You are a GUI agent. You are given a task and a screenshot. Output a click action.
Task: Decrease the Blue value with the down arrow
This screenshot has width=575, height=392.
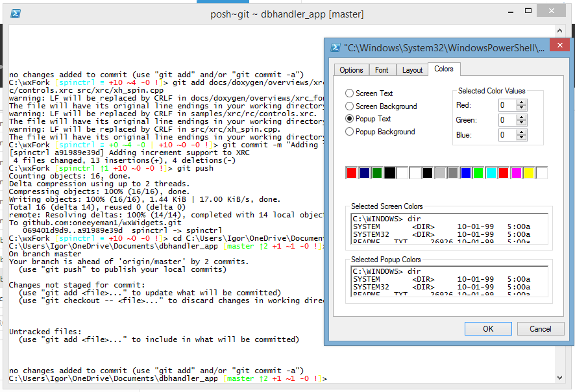(x=522, y=138)
